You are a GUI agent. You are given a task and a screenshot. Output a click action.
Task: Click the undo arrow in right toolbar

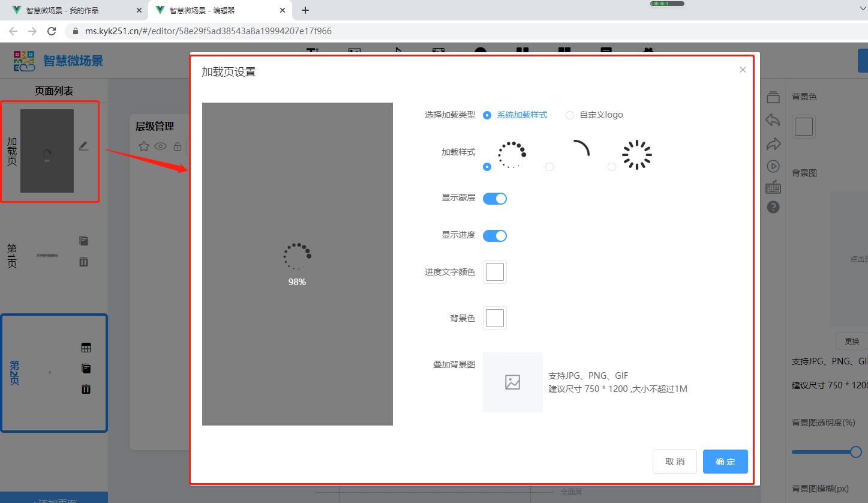[773, 120]
